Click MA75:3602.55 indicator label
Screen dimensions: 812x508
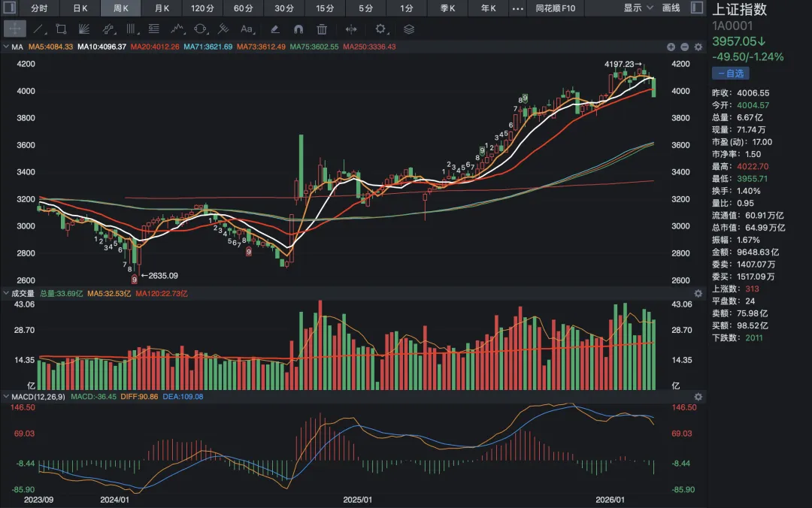pyautogui.click(x=314, y=47)
